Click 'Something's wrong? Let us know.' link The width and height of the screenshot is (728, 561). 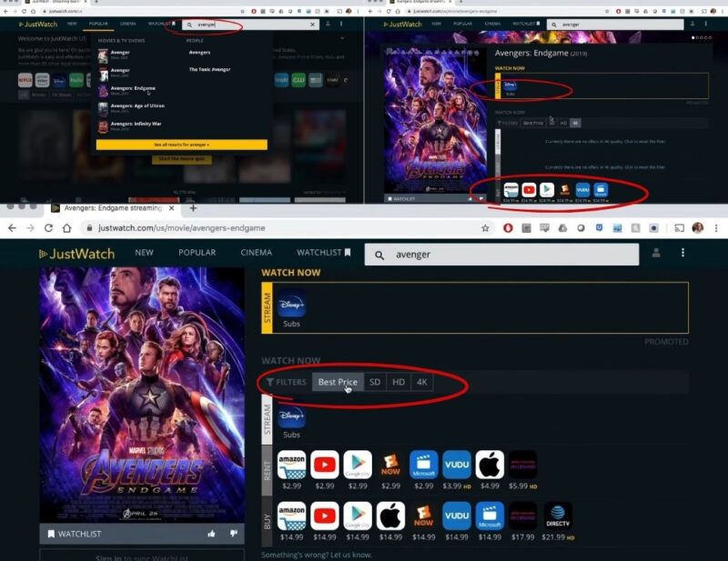pos(317,555)
